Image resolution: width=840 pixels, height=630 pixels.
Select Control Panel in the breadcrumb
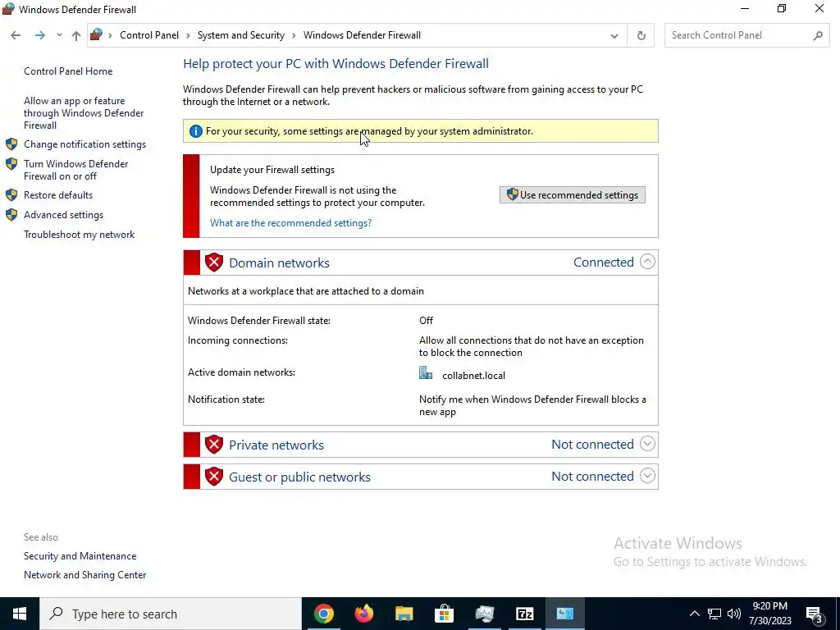149,35
